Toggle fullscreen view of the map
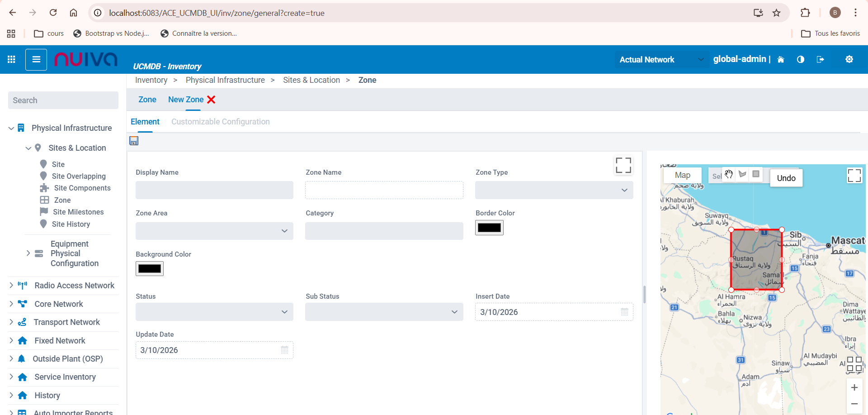Screen dimensions: 868x415 pos(854,176)
